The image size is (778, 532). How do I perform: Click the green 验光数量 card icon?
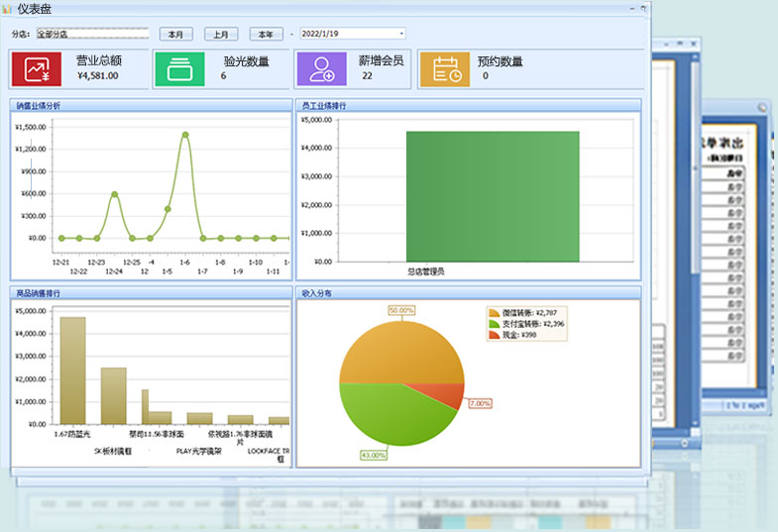click(x=179, y=69)
